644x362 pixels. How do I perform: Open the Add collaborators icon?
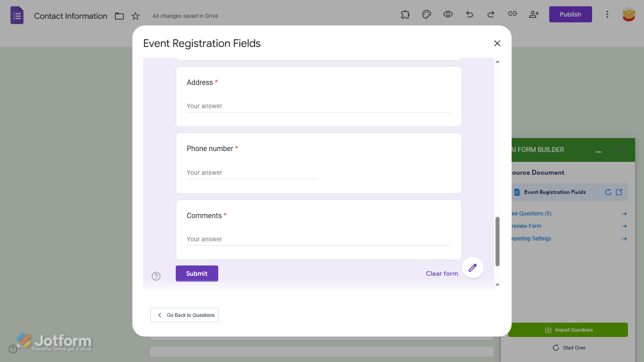[534, 14]
